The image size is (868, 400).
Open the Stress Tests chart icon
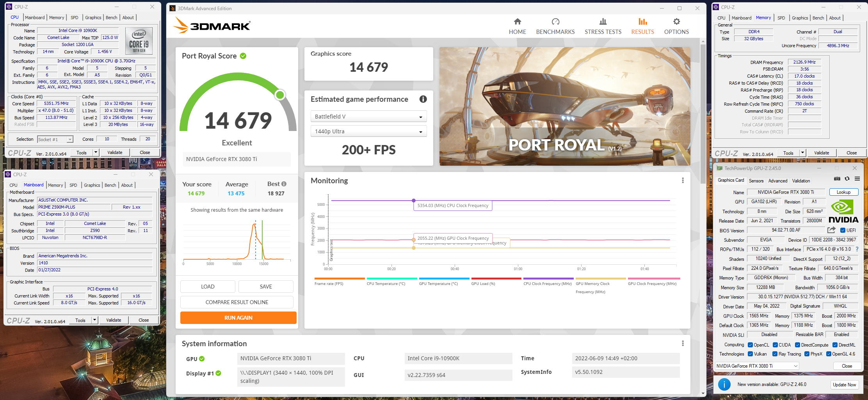603,21
